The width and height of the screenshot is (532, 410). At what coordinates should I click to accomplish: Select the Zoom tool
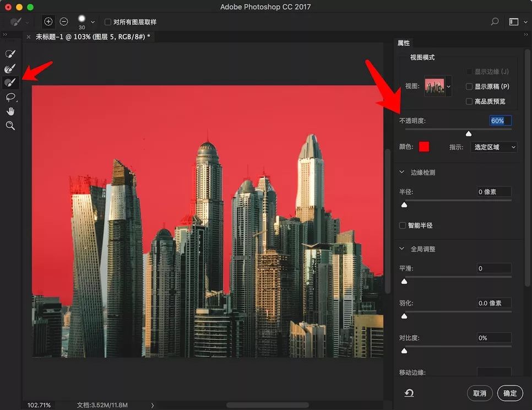pos(11,126)
